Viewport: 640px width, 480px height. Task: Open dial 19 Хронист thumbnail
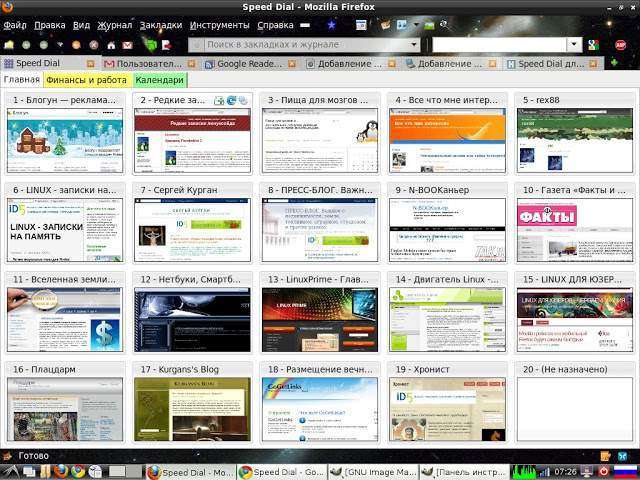pyautogui.click(x=447, y=409)
